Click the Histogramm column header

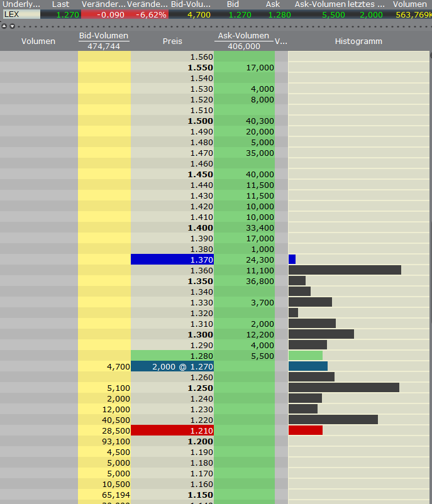358,41
